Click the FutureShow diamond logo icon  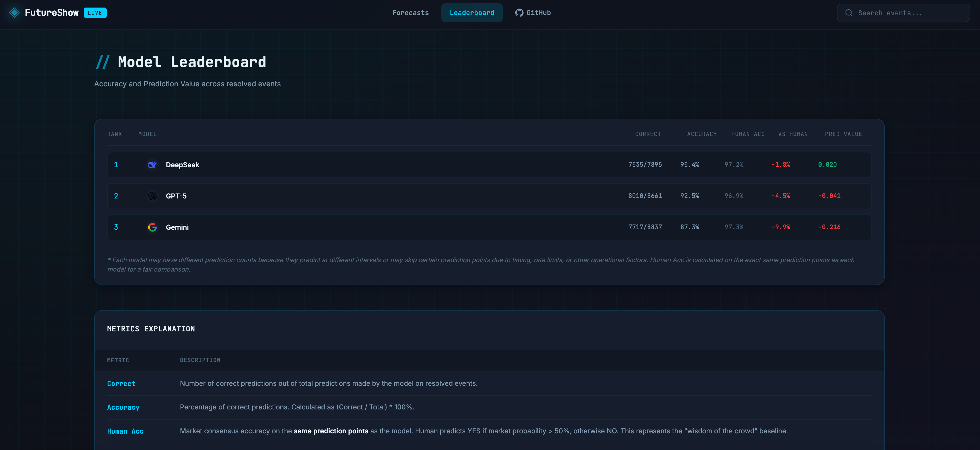tap(15, 12)
